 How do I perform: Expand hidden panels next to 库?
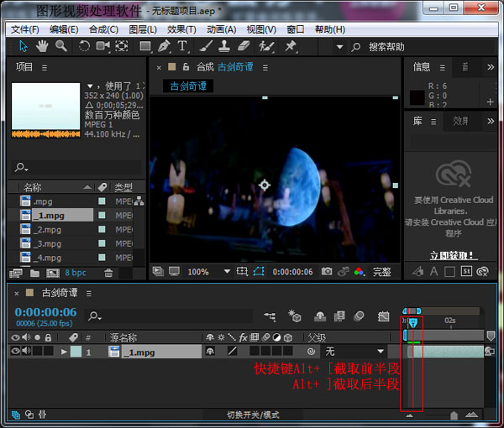(x=491, y=121)
